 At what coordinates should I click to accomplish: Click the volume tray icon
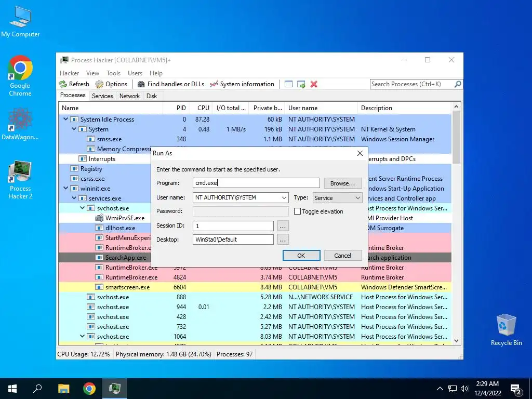pos(464,389)
